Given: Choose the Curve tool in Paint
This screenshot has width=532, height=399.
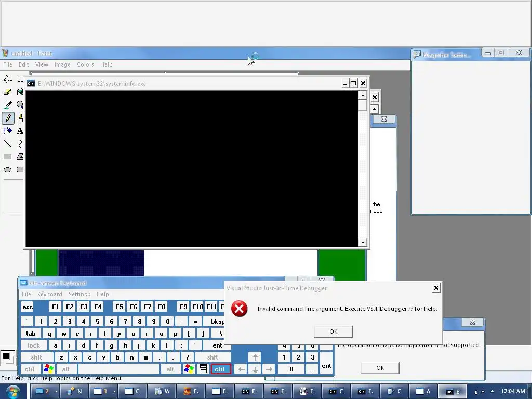Looking at the screenshot, I should coord(20,144).
